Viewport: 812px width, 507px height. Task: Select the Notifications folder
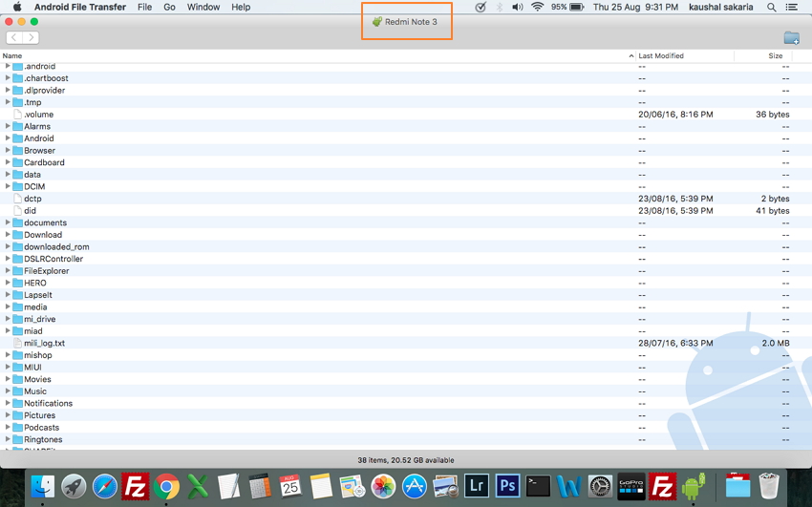coord(406,403)
